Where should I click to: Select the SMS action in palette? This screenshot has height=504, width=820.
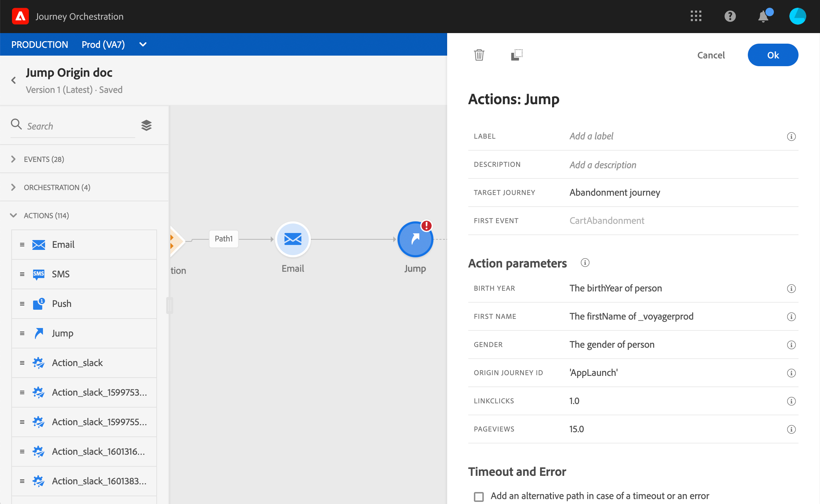(x=61, y=274)
